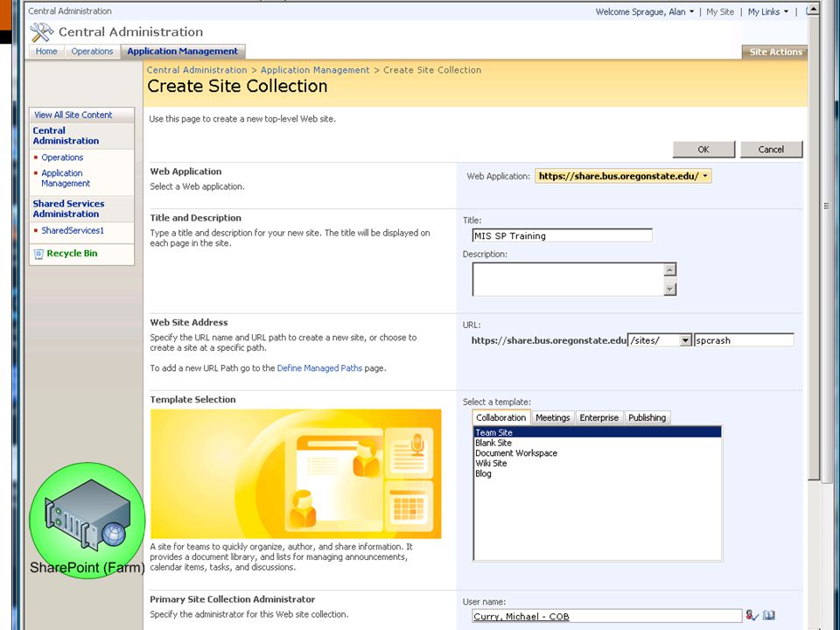This screenshot has height=630, width=840.
Task: Click the page vertical scrollbar thumb
Action: pos(814,247)
